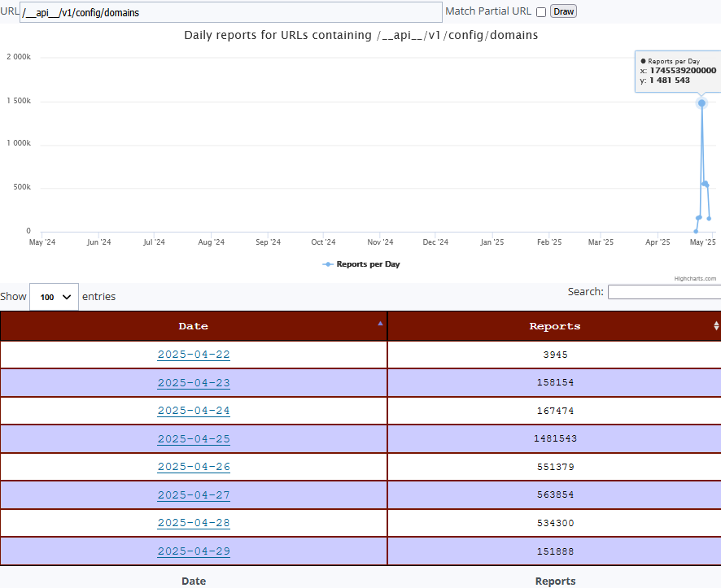Toggle Reports per Day legend series
Viewport: 721px width, 588px height.
pyautogui.click(x=361, y=264)
